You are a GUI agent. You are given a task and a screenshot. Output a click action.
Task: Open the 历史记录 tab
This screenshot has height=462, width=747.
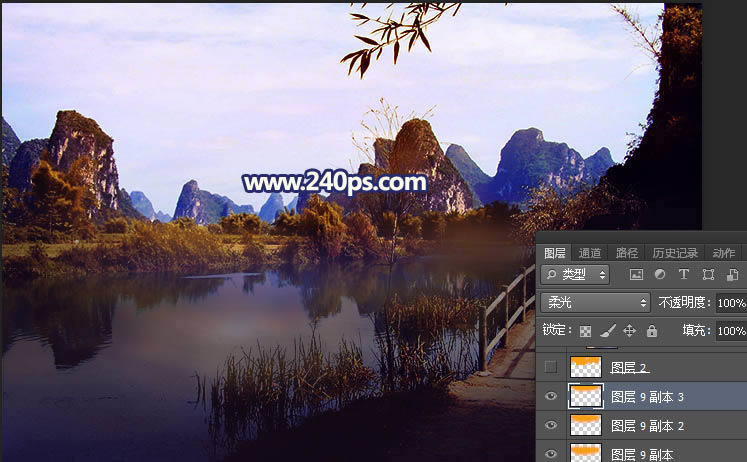672,253
